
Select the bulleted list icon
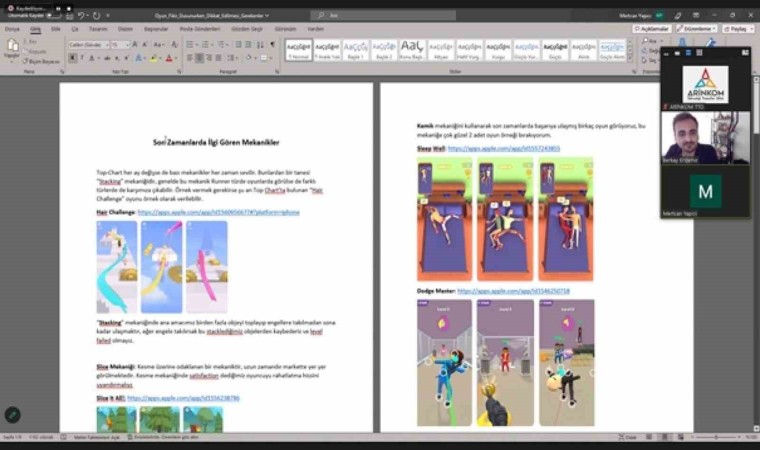[x=189, y=45]
